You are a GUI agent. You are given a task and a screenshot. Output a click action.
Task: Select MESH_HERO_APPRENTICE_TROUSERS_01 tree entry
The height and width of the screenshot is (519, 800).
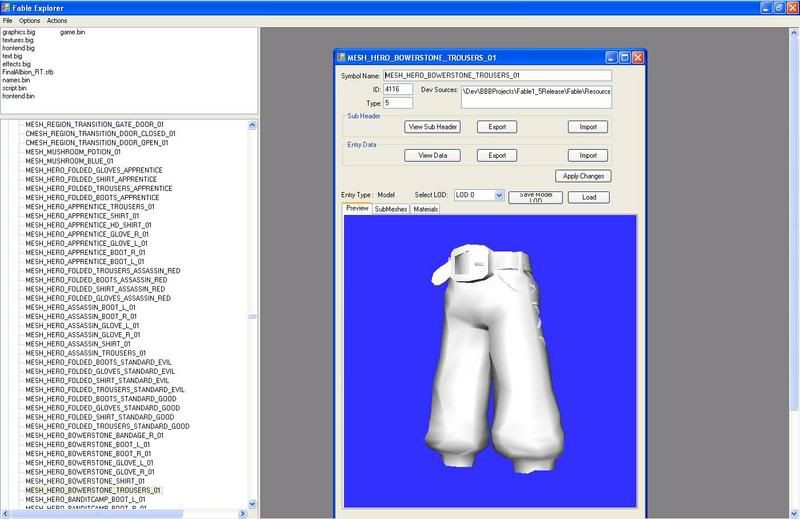(x=90, y=207)
